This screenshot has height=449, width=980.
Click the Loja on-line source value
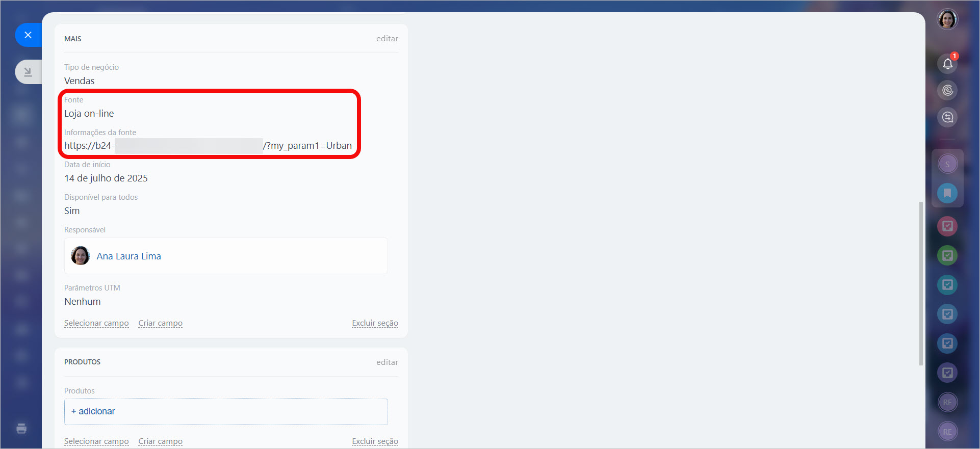[89, 114]
